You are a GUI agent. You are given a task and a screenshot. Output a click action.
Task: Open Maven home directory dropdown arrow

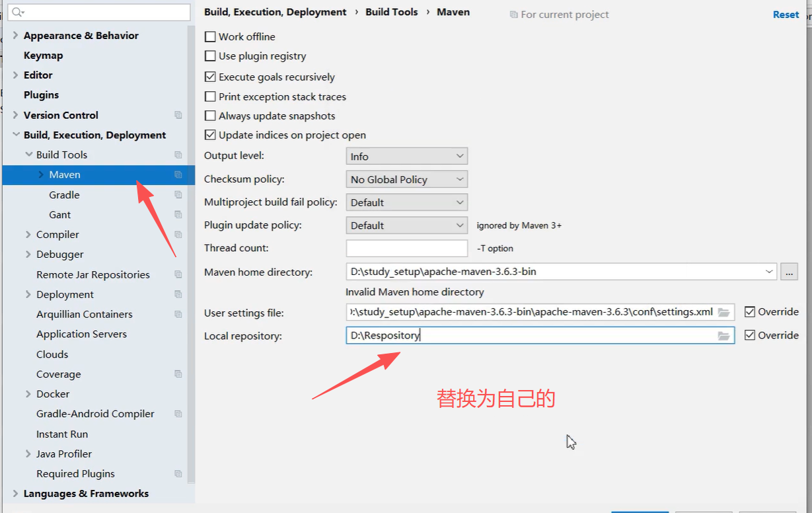[x=769, y=272]
